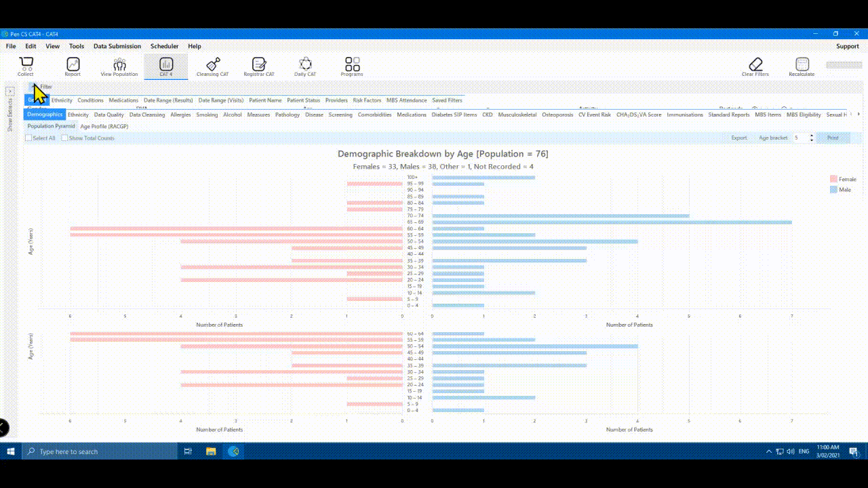Viewport: 868px width, 488px height.
Task: Toggle the Select All checkbox
Action: coord(28,138)
